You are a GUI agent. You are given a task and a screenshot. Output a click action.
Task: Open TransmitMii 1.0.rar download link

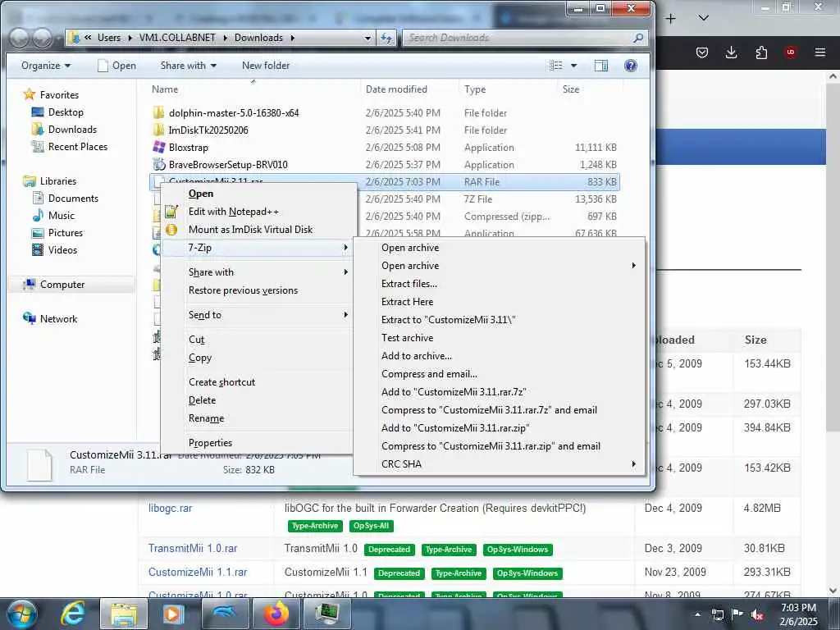pos(193,548)
